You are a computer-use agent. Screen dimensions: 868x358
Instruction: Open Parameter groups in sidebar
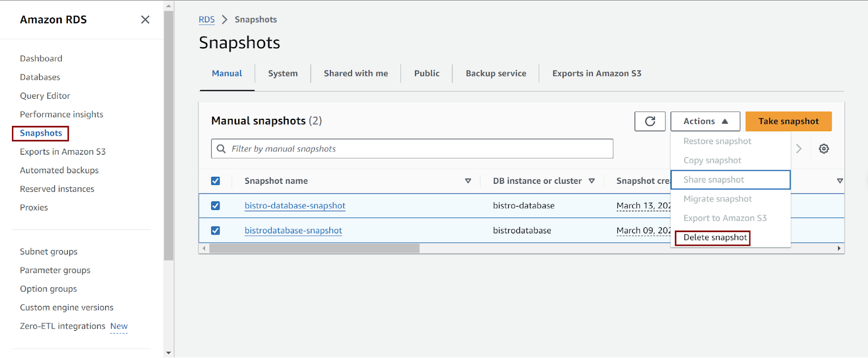click(x=55, y=270)
